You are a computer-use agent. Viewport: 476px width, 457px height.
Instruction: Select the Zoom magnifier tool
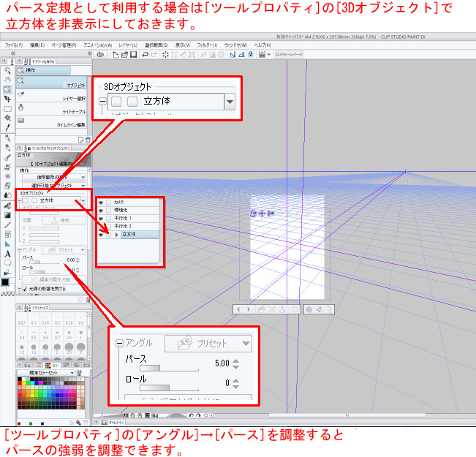point(7,71)
